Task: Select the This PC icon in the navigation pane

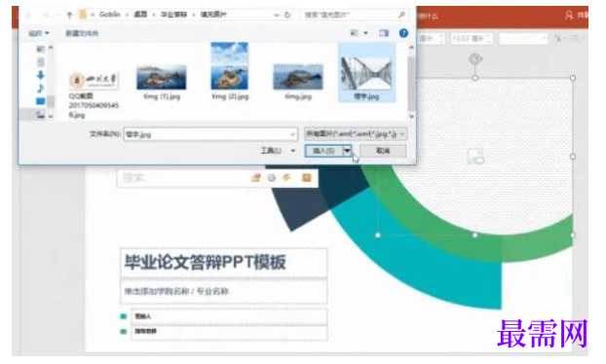Action: tap(41, 114)
